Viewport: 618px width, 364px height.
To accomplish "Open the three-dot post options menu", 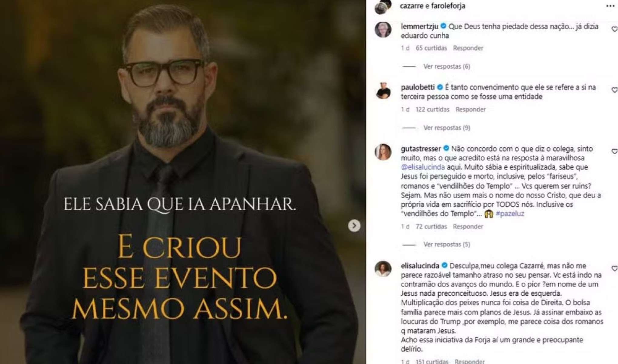I will pyautogui.click(x=610, y=6).
